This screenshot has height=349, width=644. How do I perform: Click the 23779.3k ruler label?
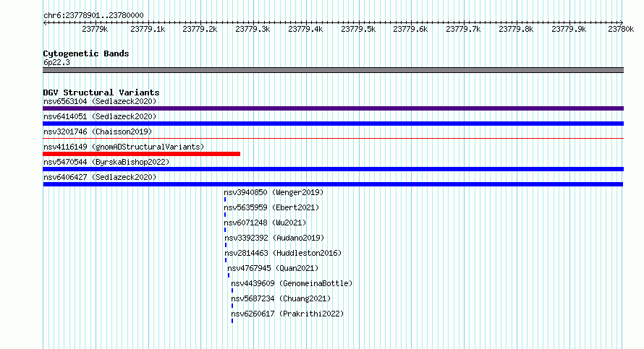(x=253, y=29)
